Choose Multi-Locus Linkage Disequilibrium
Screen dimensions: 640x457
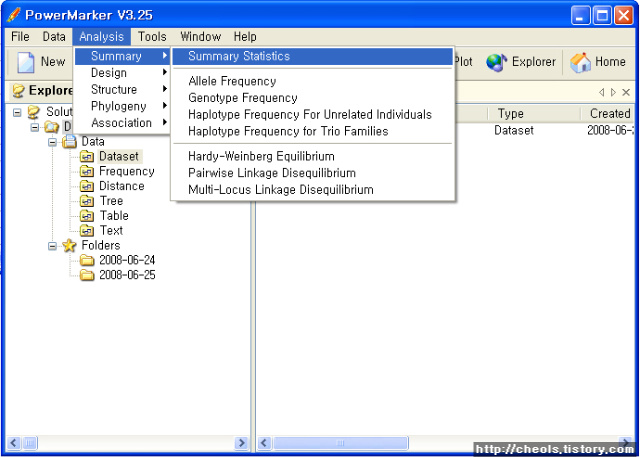(x=313, y=190)
